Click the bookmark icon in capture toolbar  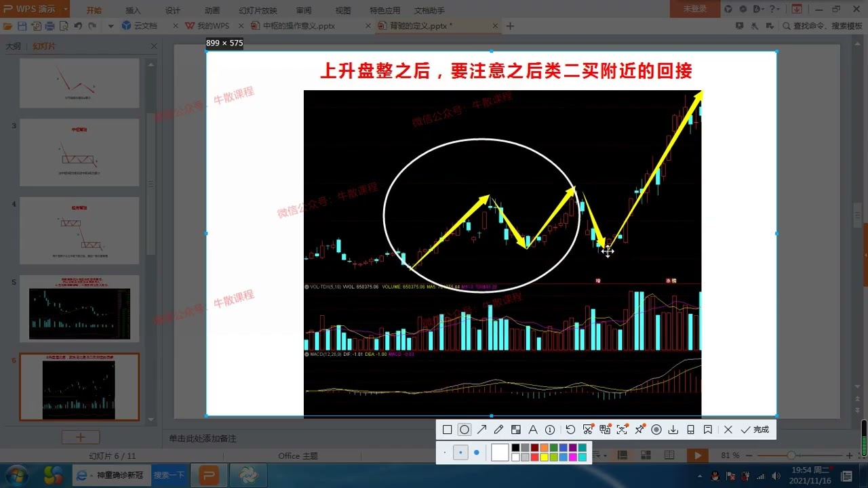[x=707, y=430]
